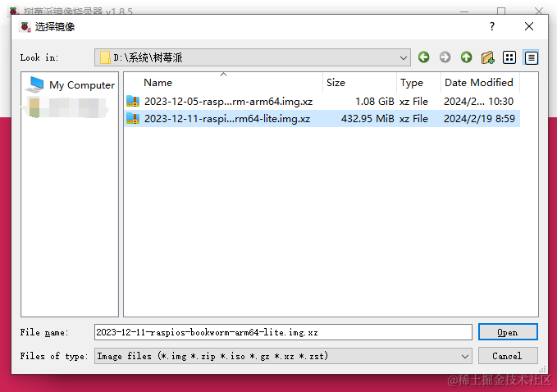This screenshot has height=392, width=557.
Task: Click the grey forward arrow icon
Action: coord(445,57)
